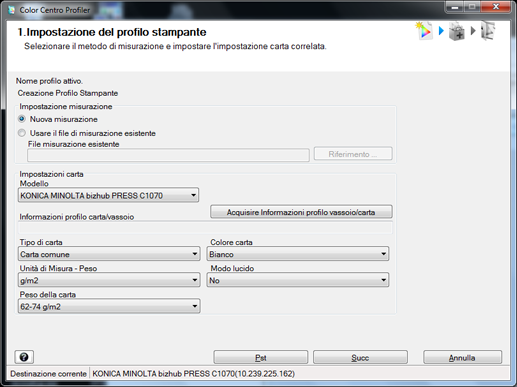Click the Color Centro Profiler title bar icon
Screen dimensions: 517x387
(12, 10)
